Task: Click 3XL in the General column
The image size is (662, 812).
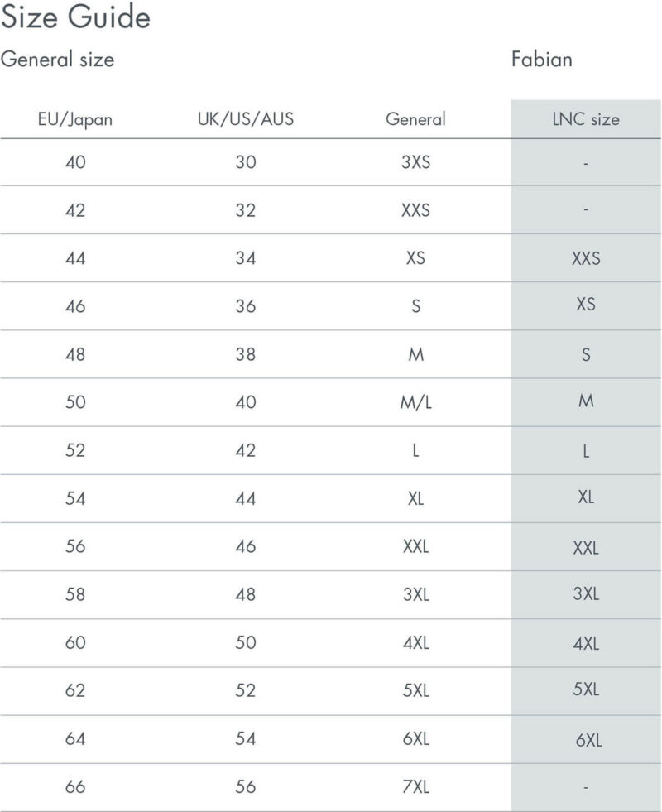Action: pyautogui.click(x=415, y=594)
